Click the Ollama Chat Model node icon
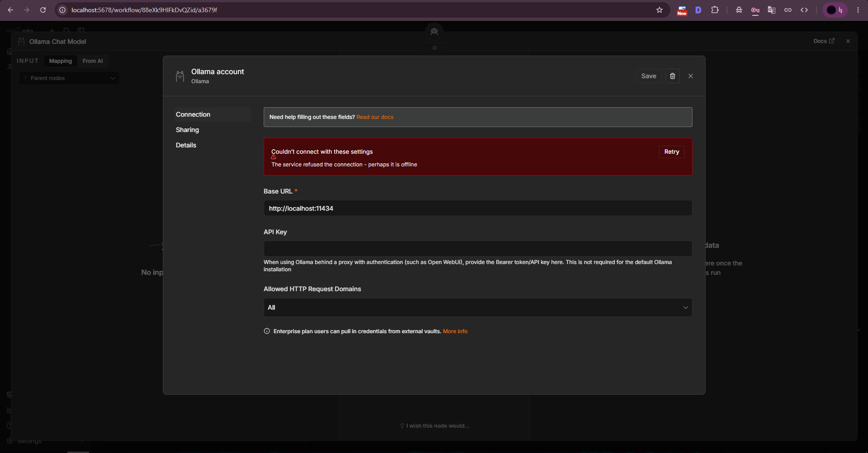This screenshot has width=868, height=453. [21, 42]
